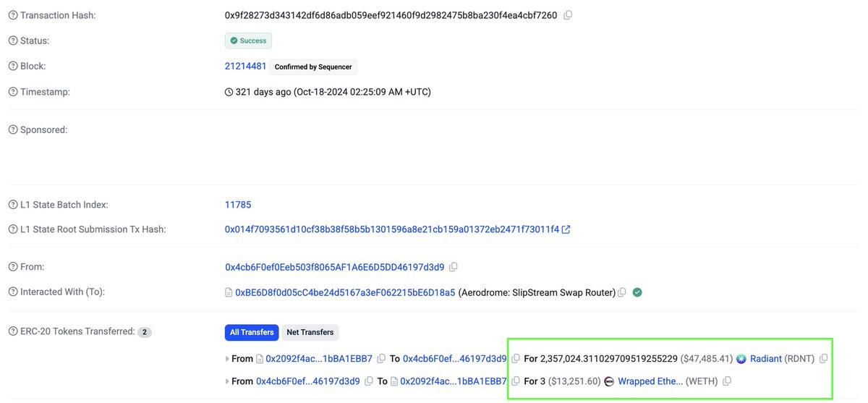868x403 pixels.
Task: Click the (Aerodrome: SlipStream Swap Router) label
Action: [x=536, y=292]
